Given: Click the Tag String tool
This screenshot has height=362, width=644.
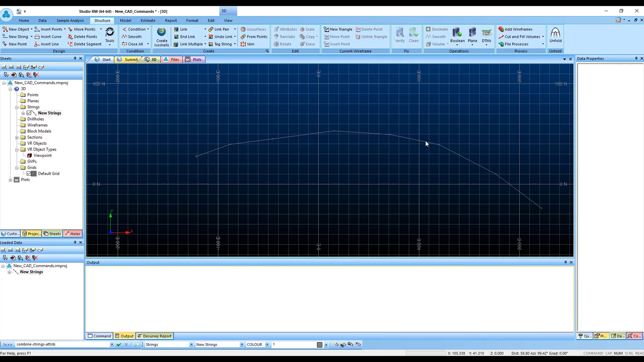Looking at the screenshot, I should [x=220, y=44].
